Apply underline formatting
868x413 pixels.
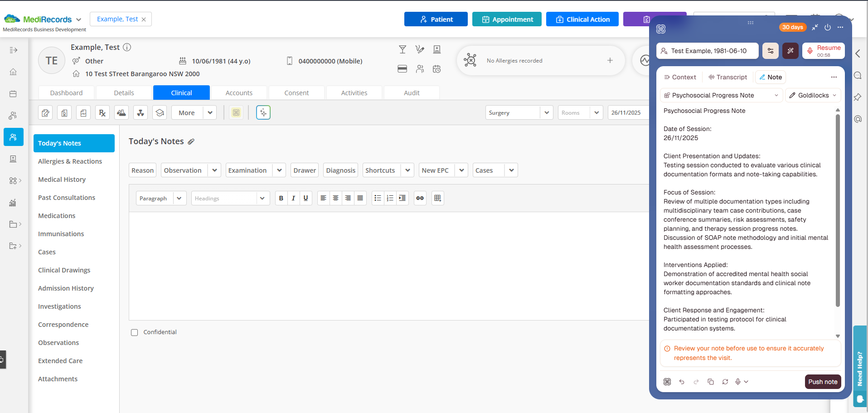pos(305,198)
